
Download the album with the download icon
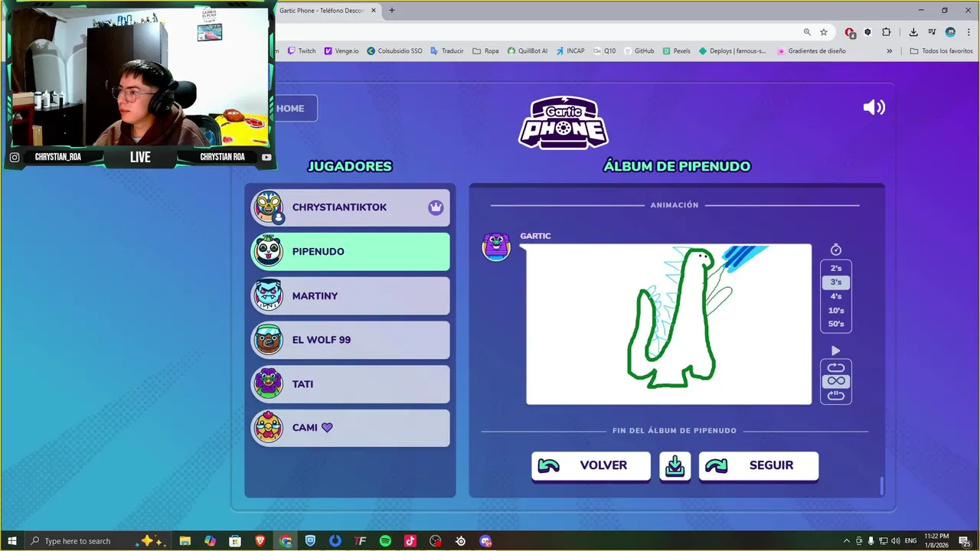(x=675, y=466)
